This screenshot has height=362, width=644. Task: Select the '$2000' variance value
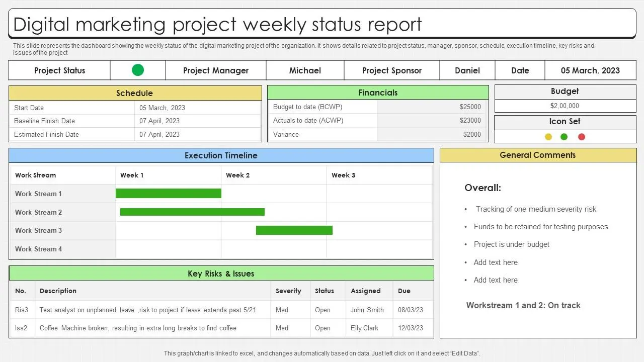pyautogui.click(x=472, y=134)
